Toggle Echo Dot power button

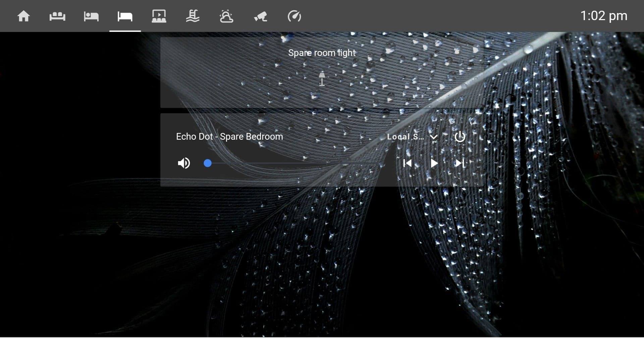[460, 137]
